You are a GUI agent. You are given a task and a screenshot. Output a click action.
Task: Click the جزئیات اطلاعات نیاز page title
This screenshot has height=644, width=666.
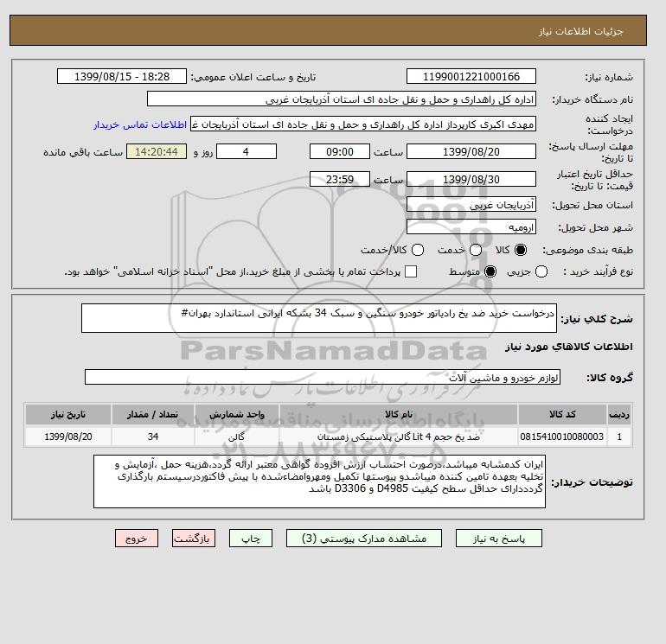[580, 31]
